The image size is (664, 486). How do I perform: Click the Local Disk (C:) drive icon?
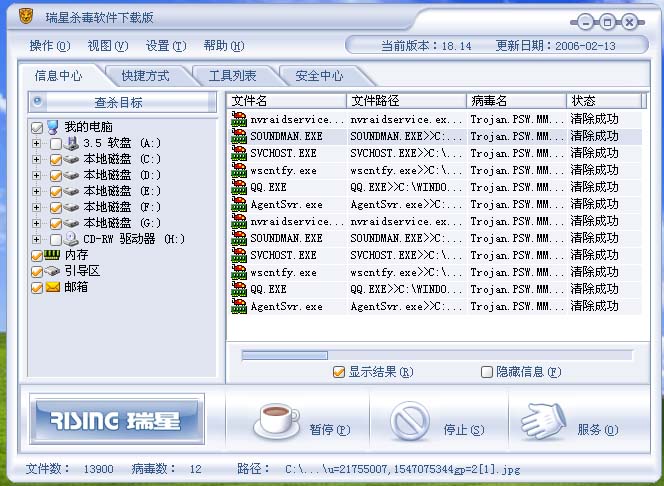71,160
